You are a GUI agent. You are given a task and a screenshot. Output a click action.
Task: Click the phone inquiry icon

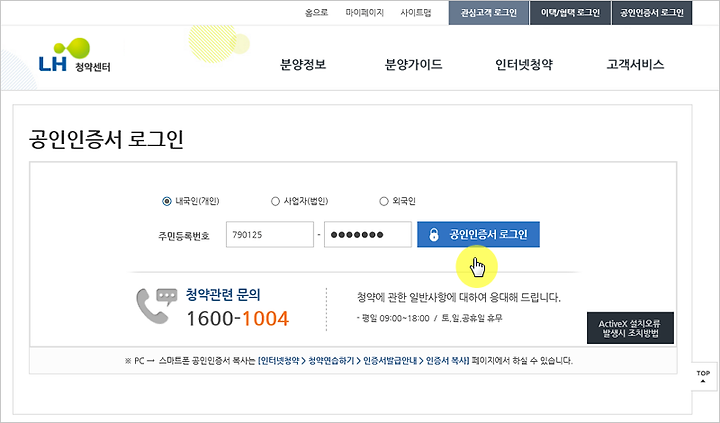157,306
